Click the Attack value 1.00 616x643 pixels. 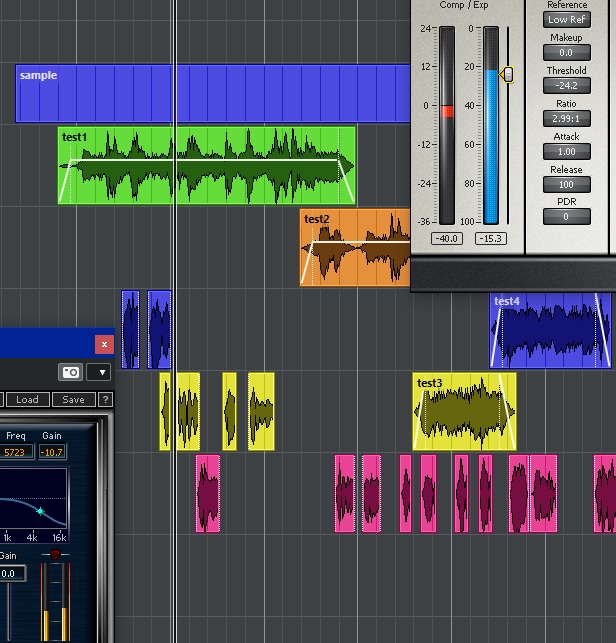[567, 152]
